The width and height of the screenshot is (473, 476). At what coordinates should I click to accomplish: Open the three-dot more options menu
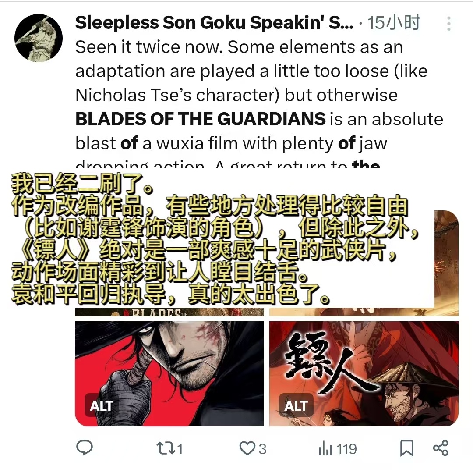tap(449, 23)
